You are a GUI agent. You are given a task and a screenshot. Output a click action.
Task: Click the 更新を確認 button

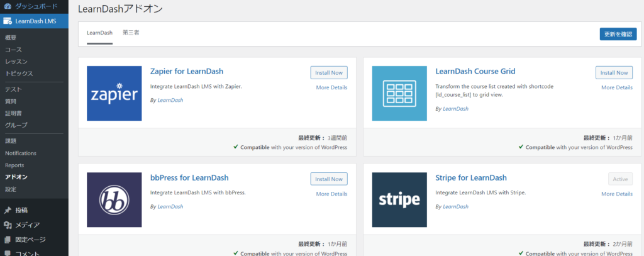coord(618,34)
